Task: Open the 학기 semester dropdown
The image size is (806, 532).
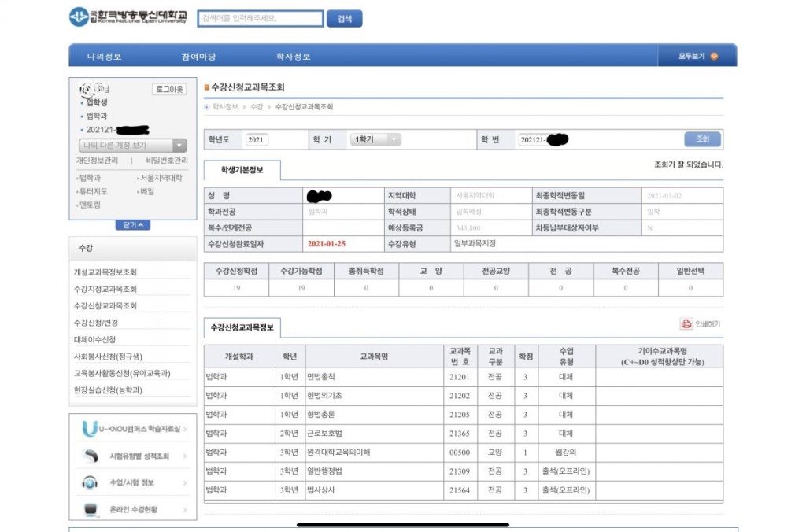Action: click(x=375, y=139)
